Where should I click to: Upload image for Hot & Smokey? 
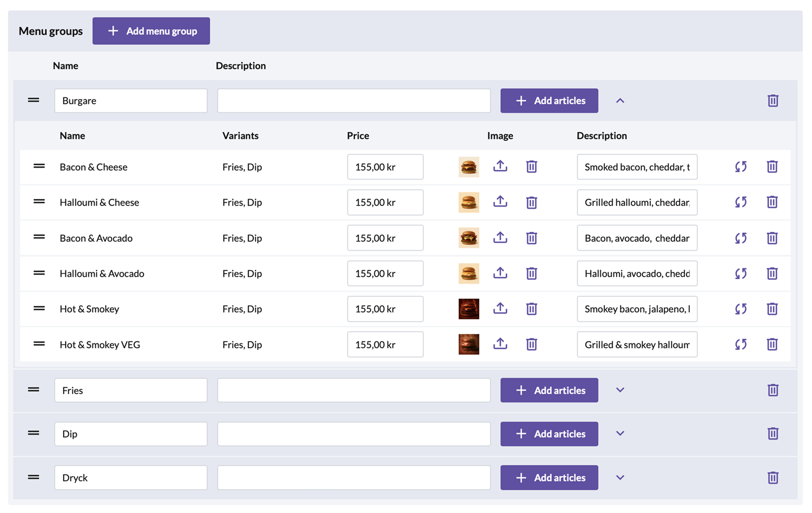[500, 308]
